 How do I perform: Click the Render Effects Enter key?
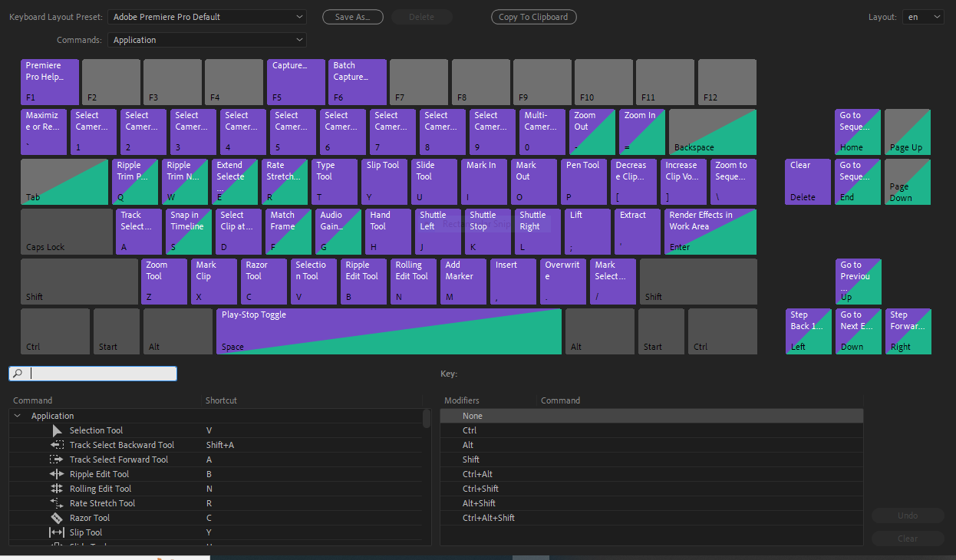pyautogui.click(x=710, y=232)
